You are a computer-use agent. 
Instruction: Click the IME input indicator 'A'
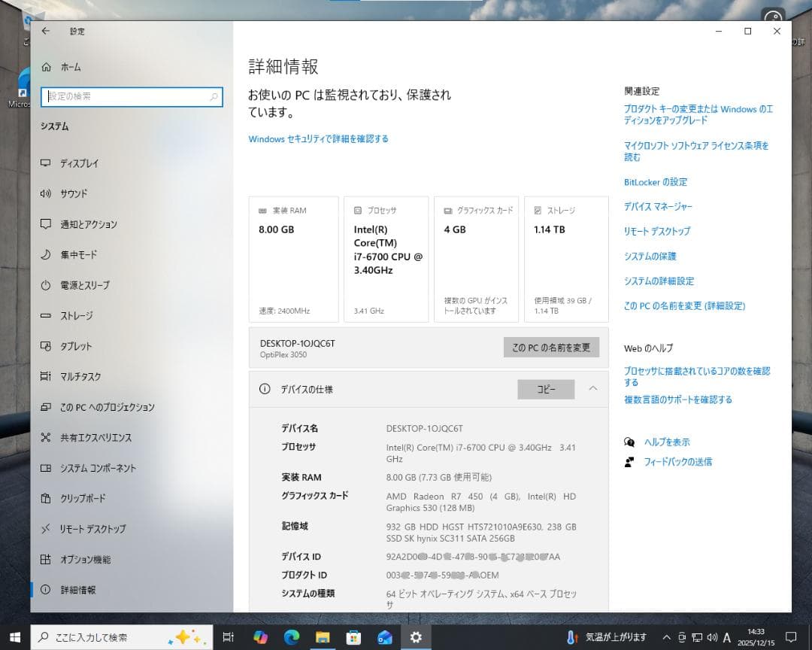(726, 637)
